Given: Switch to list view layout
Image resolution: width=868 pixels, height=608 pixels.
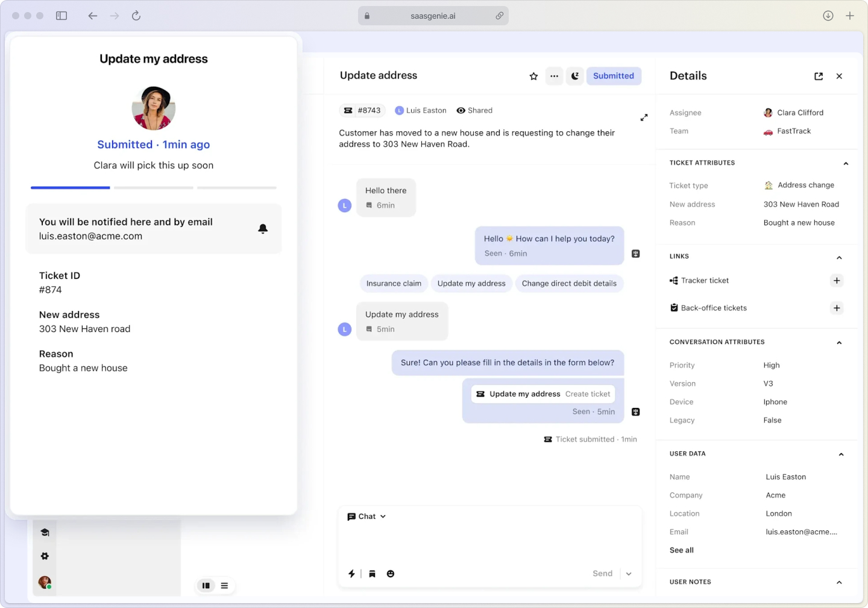Looking at the screenshot, I should [224, 585].
